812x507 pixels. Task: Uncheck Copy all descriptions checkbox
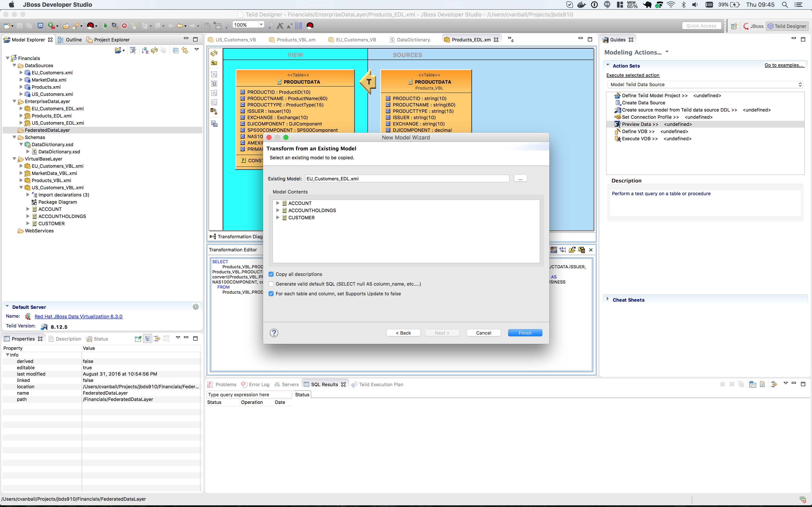pyautogui.click(x=271, y=274)
